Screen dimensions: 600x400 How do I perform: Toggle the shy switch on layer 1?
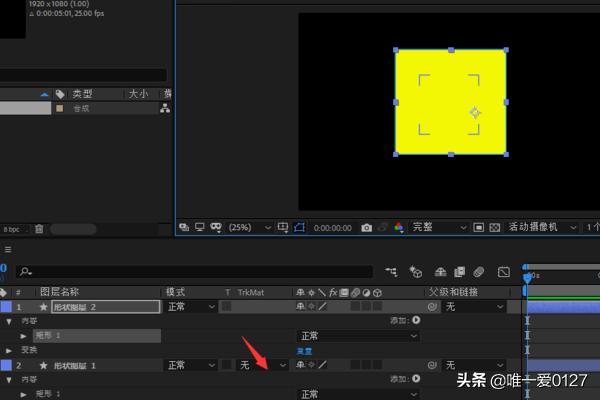point(300,306)
